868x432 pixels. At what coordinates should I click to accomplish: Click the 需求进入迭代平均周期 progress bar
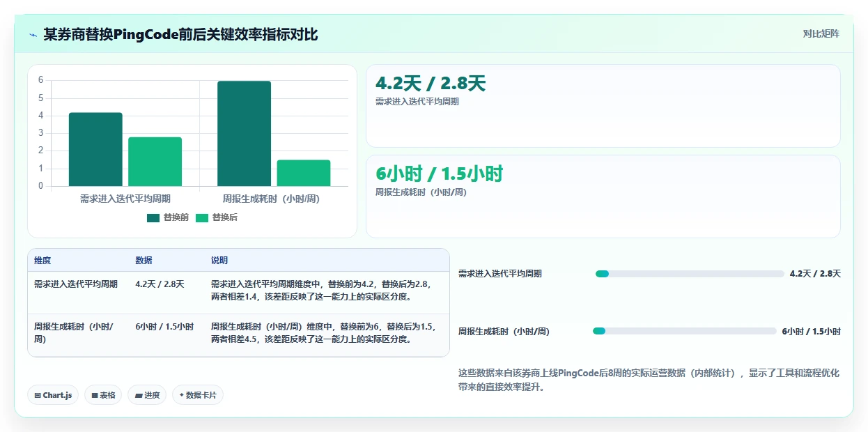(690, 274)
